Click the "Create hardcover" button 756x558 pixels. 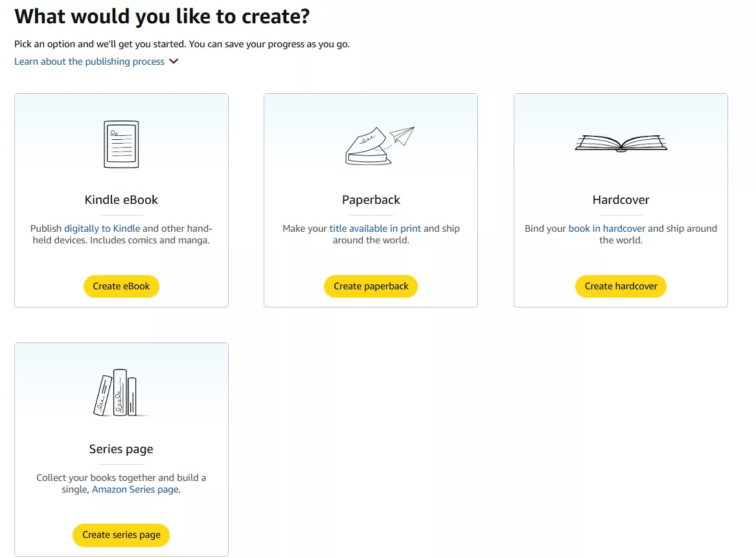(x=620, y=285)
